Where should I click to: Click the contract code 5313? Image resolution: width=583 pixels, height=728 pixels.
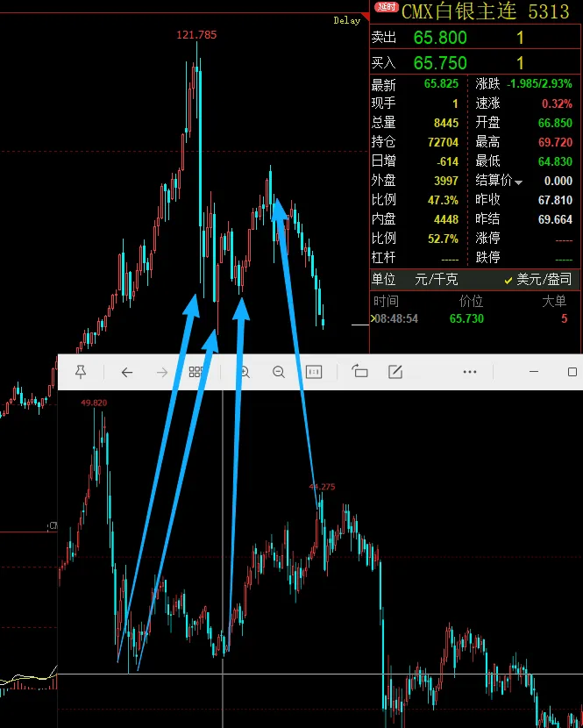[549, 11]
